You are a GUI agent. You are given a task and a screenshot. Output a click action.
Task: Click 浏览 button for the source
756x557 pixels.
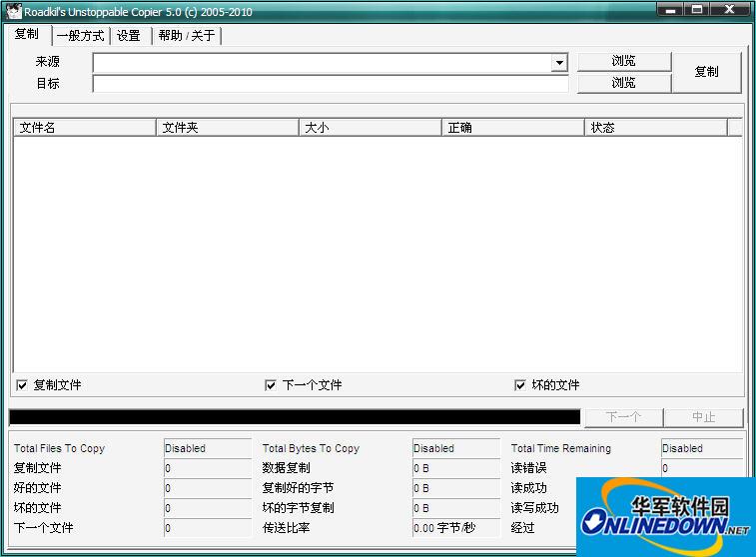tap(624, 61)
